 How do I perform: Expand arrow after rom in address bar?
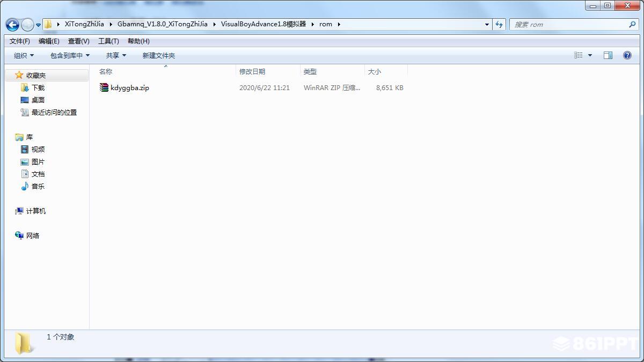point(339,24)
